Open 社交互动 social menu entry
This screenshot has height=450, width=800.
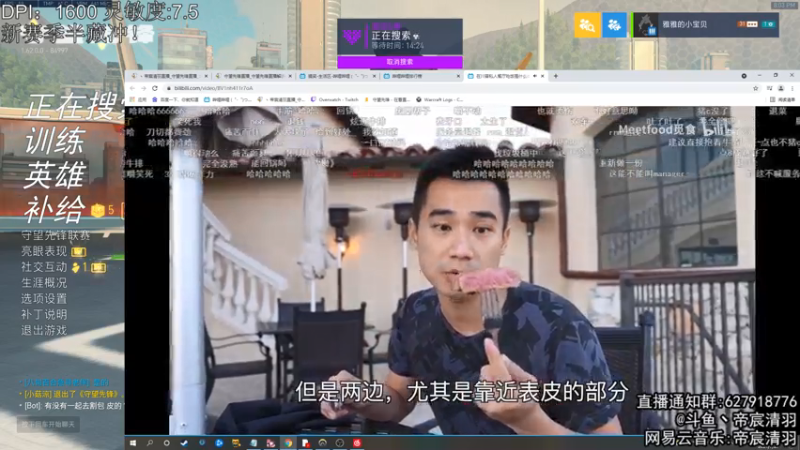point(44,267)
